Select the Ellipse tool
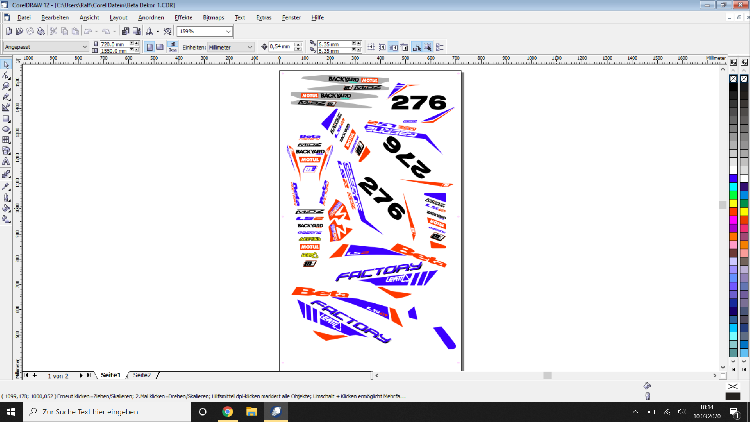 point(6,129)
